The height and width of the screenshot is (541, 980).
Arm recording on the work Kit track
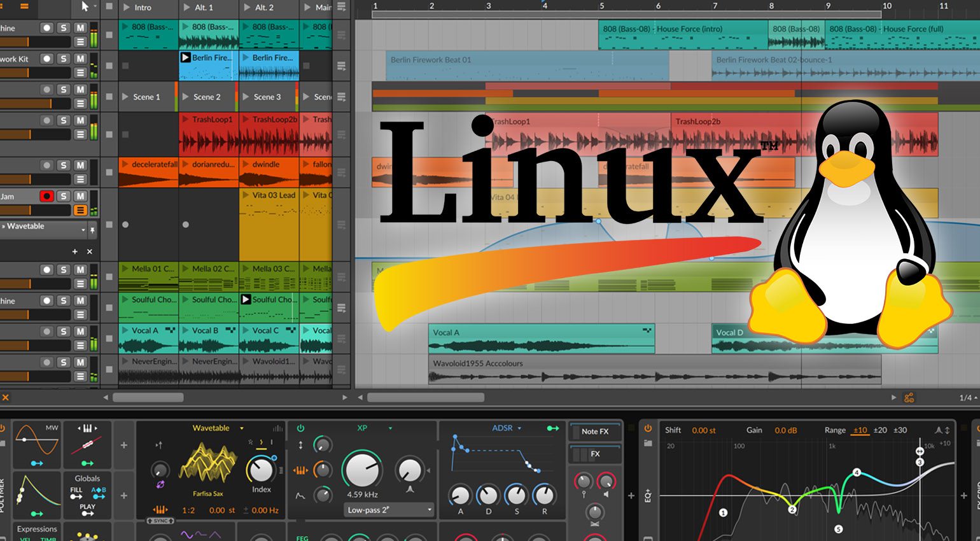click(x=46, y=59)
